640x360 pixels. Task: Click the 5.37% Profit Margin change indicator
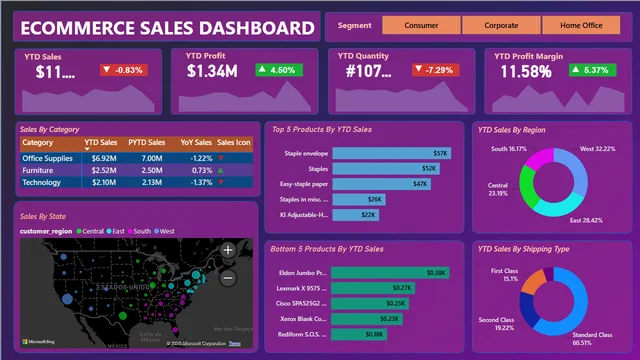[592, 70]
